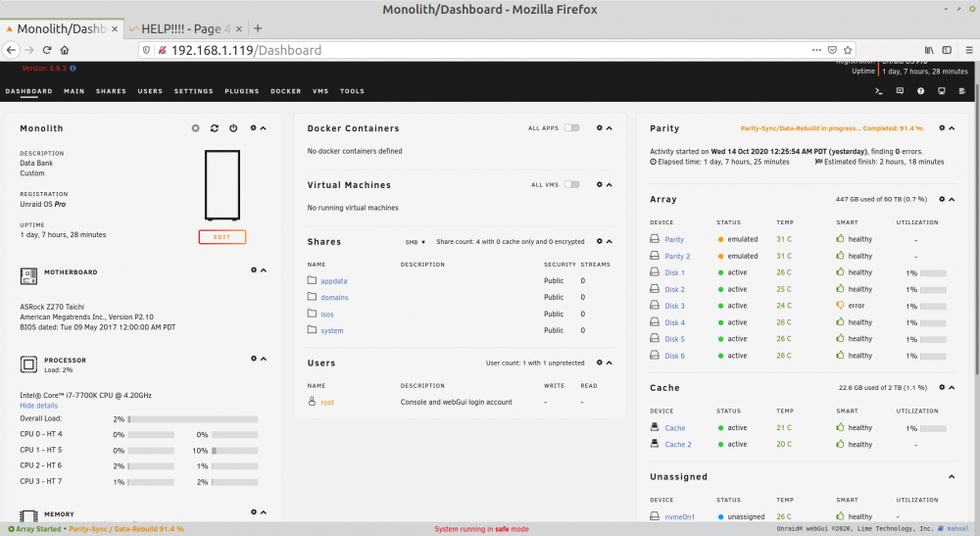Open the PLUGINS menu tab
Screen dimensions: 980x536
click(242, 91)
